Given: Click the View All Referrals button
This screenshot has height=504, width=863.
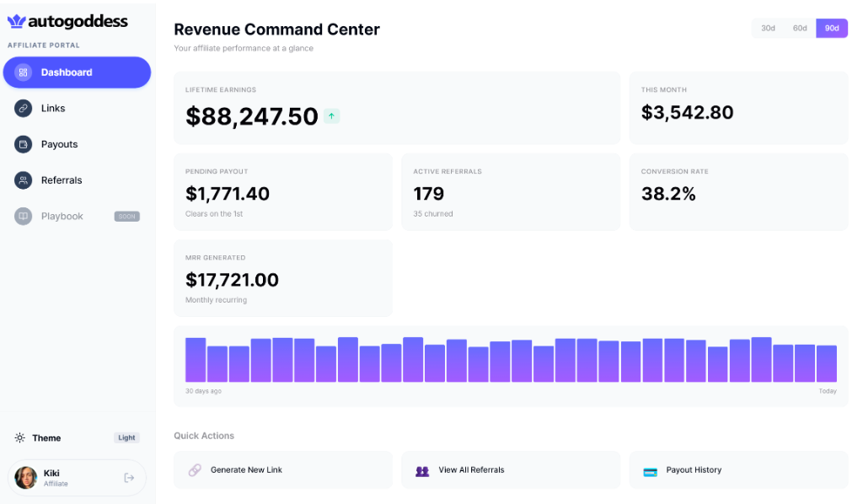Looking at the screenshot, I should [511, 470].
